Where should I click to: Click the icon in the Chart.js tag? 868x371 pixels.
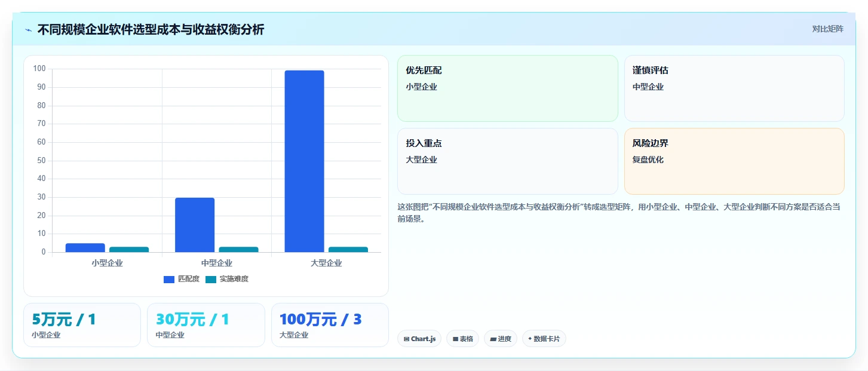point(407,339)
